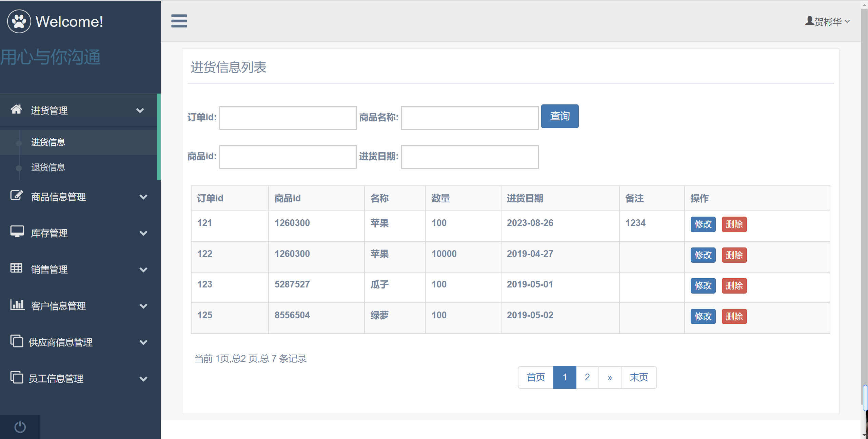The image size is (868, 439).
Task: Click the home icon next to 进货管理
Action: pyautogui.click(x=16, y=109)
